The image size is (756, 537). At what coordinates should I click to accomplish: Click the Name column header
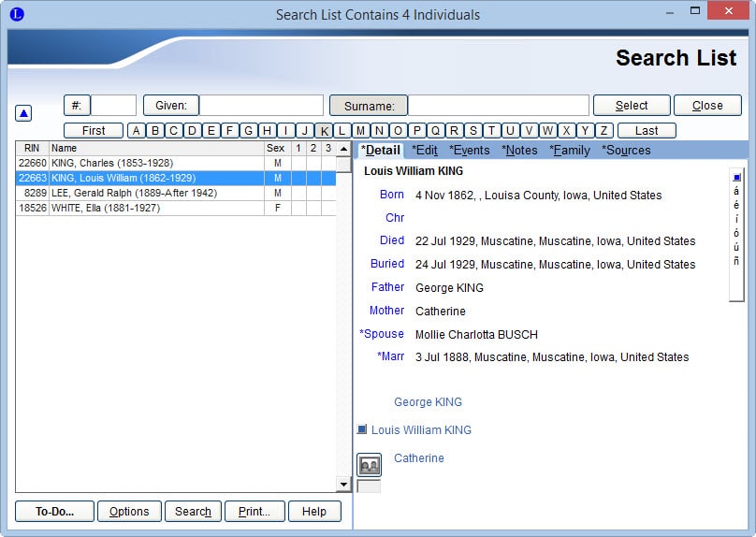(x=156, y=148)
